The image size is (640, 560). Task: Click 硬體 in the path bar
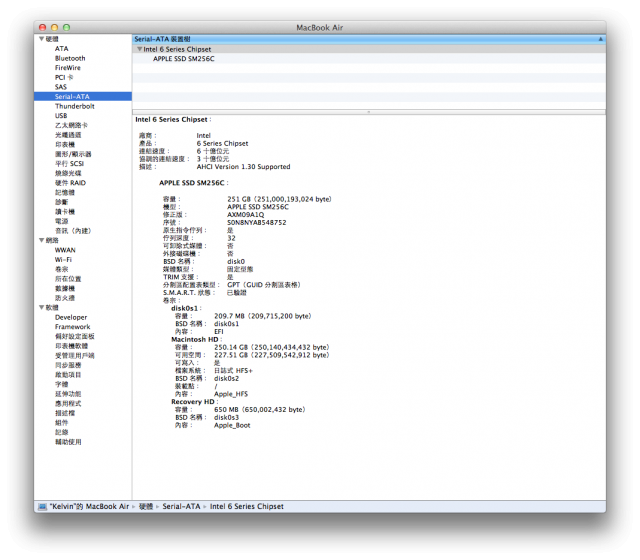146,507
